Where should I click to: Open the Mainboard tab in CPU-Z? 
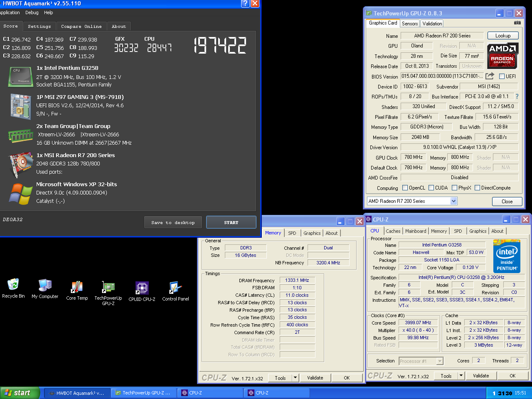click(x=416, y=231)
